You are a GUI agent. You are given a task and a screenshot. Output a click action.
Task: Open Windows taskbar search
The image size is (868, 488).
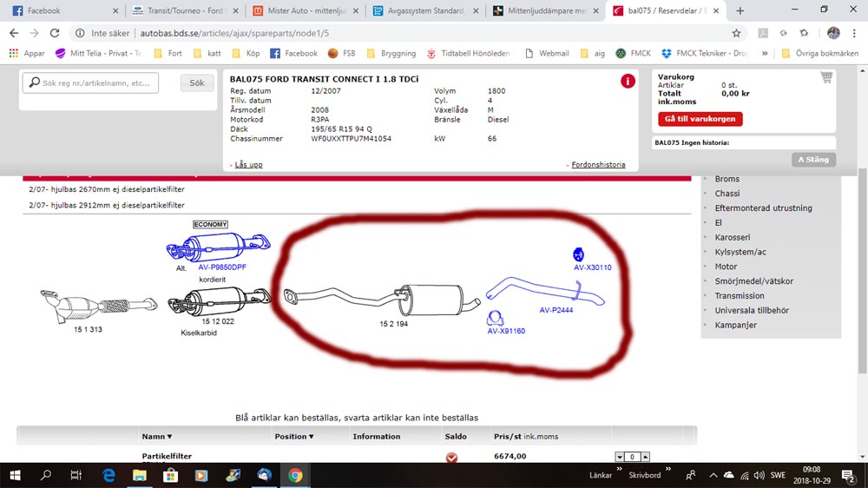tap(46, 475)
